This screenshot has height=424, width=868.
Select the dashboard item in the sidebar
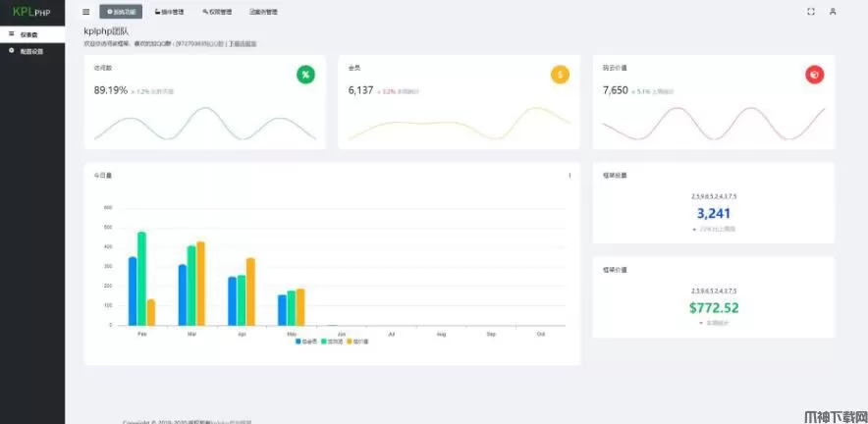click(x=32, y=34)
